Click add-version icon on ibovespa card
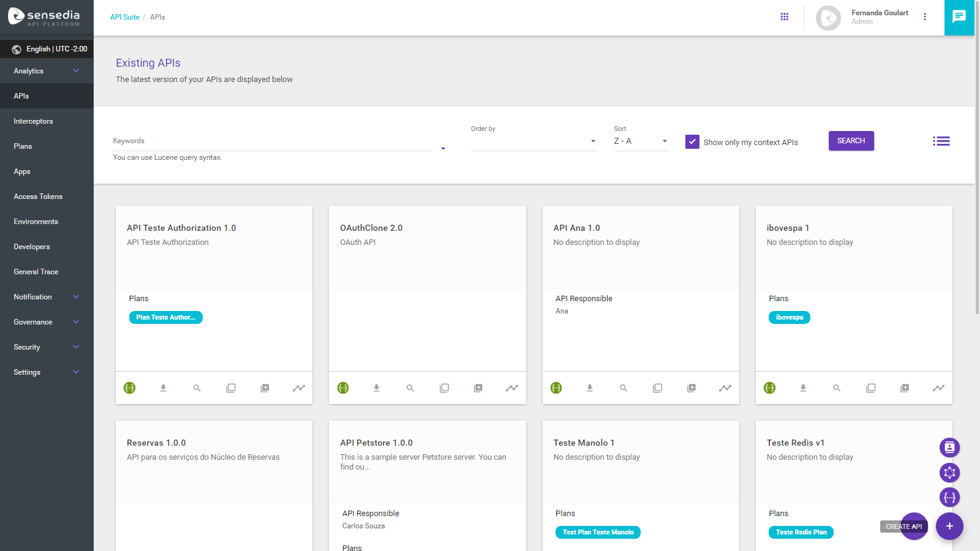The height and width of the screenshot is (551, 980). click(905, 388)
